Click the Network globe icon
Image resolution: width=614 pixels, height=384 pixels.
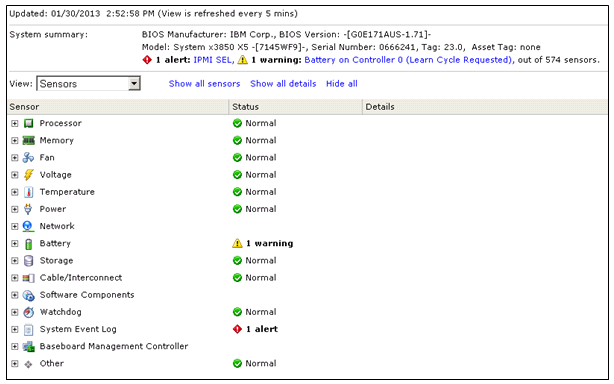pyautogui.click(x=28, y=226)
